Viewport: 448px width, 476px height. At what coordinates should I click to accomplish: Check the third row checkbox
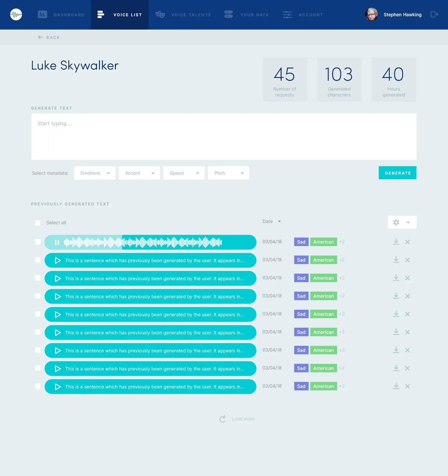[x=38, y=278]
